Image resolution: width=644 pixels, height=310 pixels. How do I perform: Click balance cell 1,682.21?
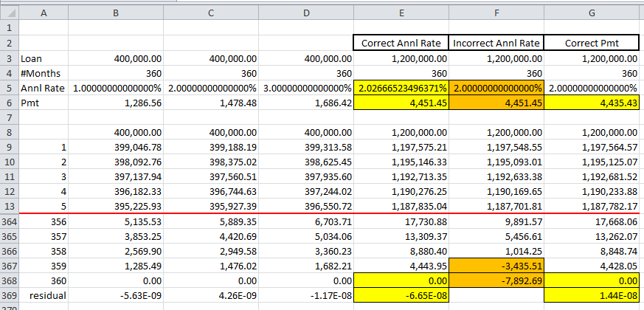pyautogui.click(x=306, y=266)
